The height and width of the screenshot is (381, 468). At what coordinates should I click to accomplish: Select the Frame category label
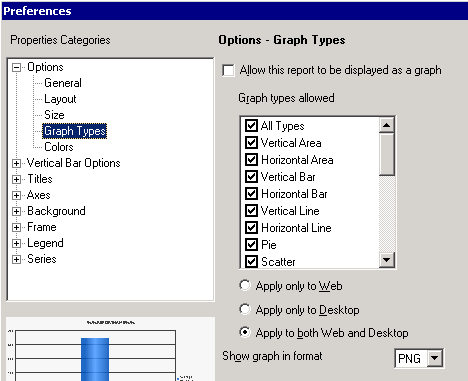pyautogui.click(x=42, y=227)
